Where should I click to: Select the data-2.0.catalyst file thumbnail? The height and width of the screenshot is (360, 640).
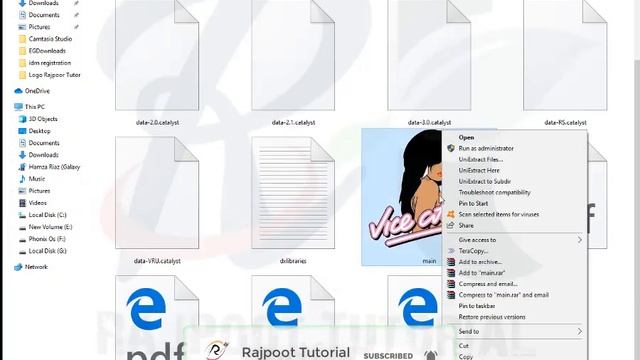tap(157, 55)
